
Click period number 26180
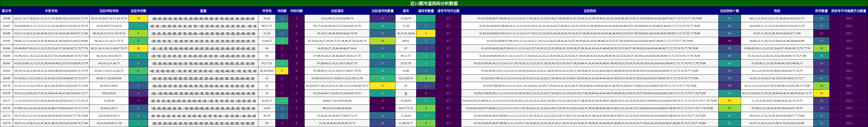pos(6,78)
